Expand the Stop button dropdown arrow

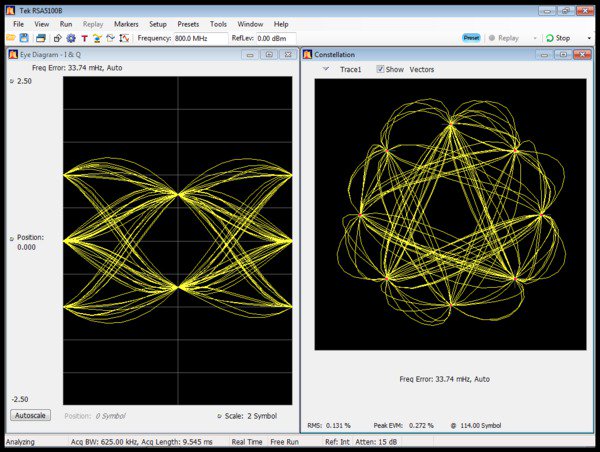(x=591, y=38)
